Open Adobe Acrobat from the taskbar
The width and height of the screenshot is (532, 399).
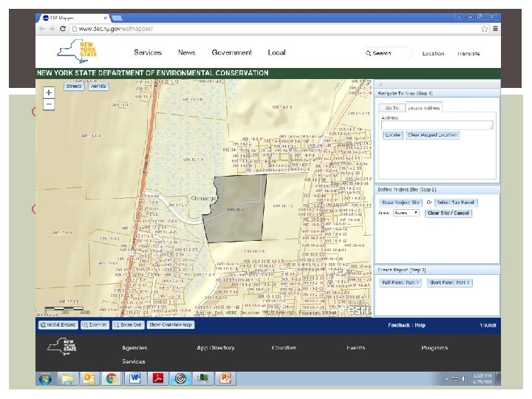[x=157, y=378]
